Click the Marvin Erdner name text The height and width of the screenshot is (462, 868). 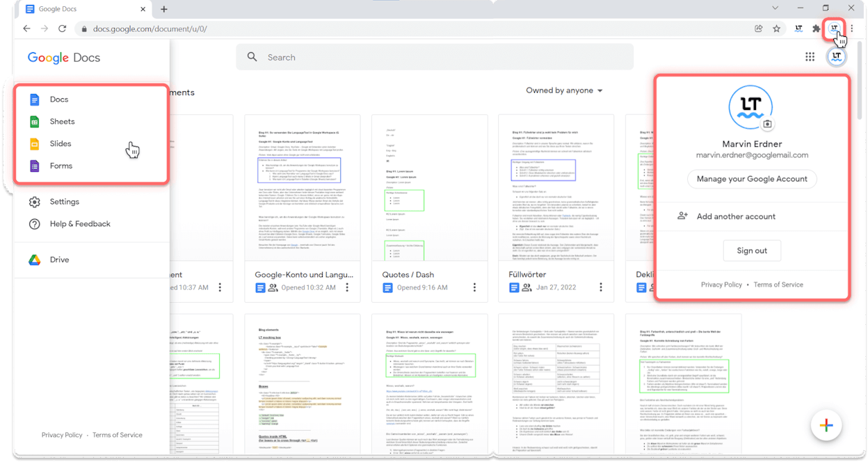(x=752, y=144)
